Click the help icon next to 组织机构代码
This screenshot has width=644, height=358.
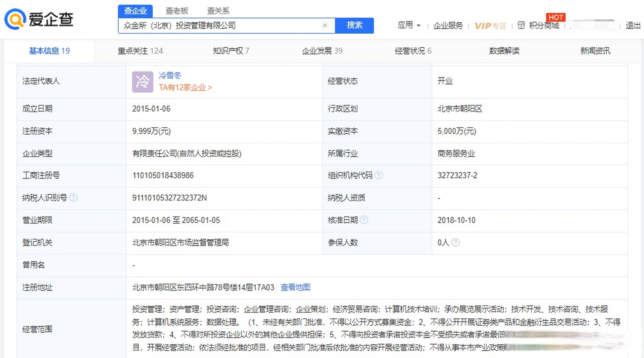coord(379,175)
